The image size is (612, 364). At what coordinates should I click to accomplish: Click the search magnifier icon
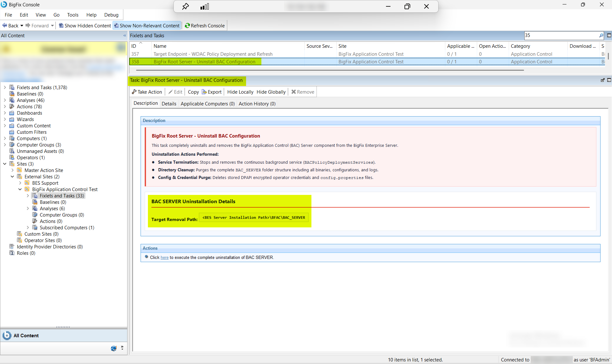[601, 35]
